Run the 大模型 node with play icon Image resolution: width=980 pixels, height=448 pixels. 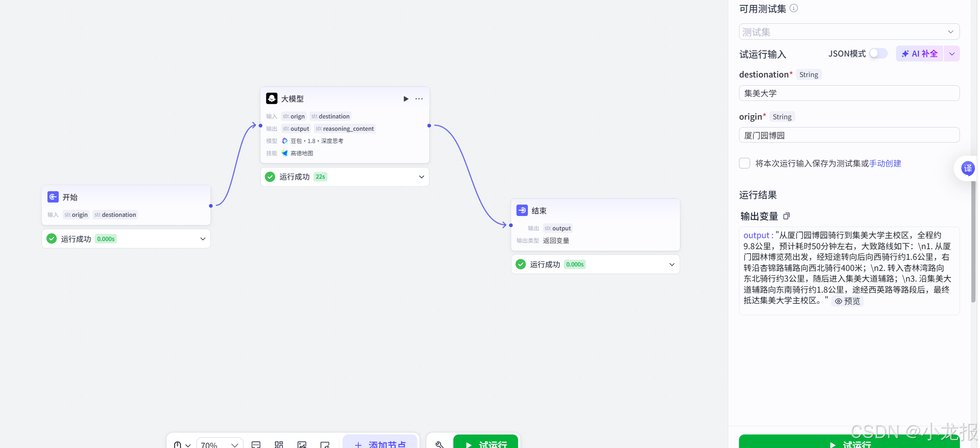tap(406, 99)
